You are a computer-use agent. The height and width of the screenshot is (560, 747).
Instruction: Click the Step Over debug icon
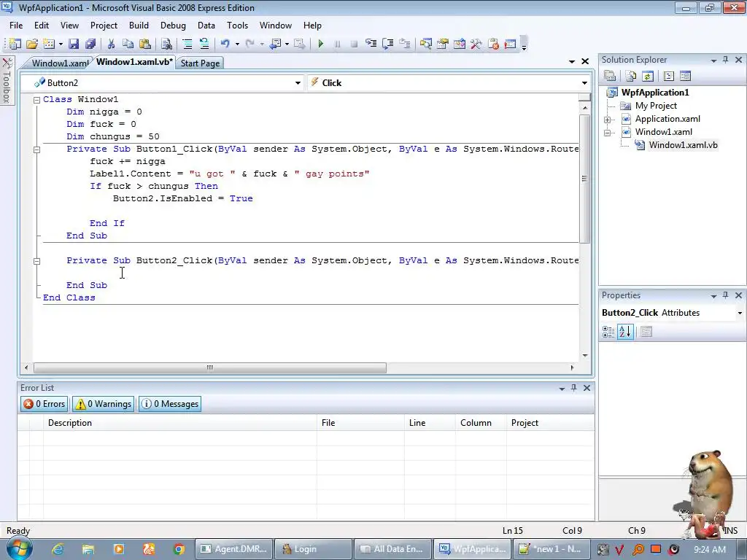tap(388, 44)
